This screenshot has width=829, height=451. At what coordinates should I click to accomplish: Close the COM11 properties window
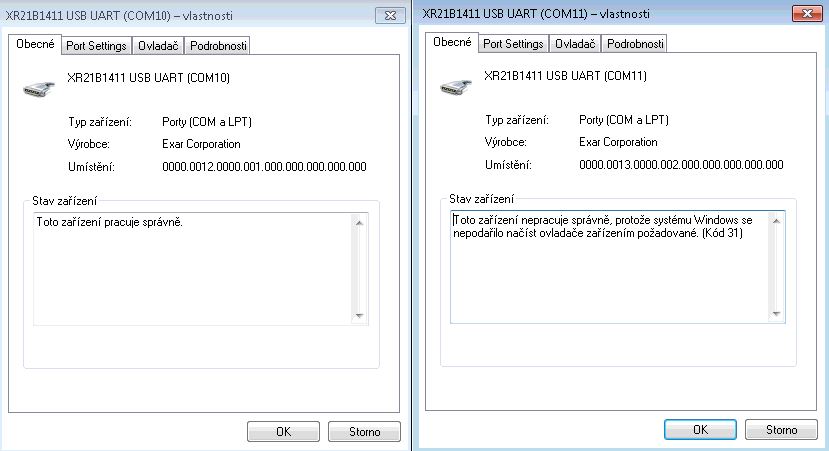807,13
